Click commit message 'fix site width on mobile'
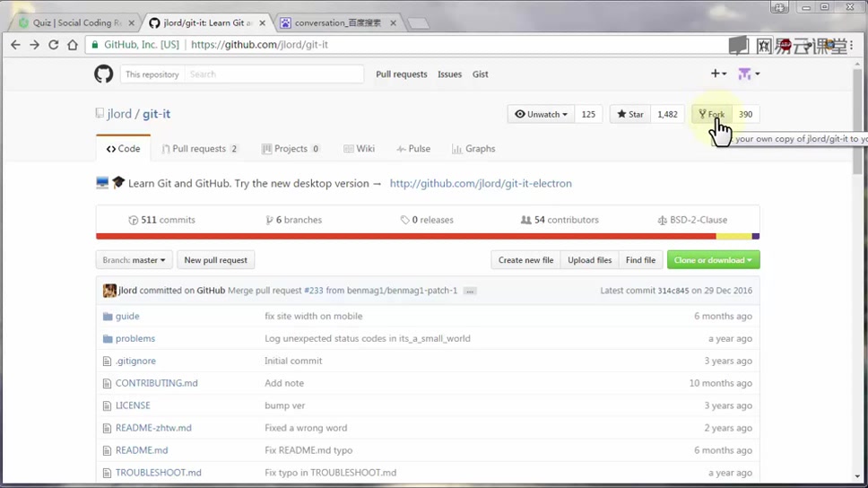Screen dimensions: 868x488 (313, 317)
